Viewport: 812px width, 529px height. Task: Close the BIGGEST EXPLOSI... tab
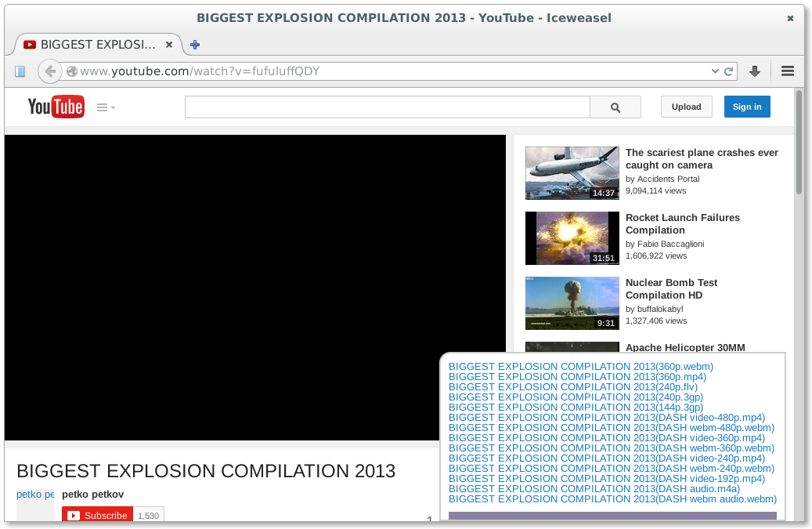click(x=169, y=45)
